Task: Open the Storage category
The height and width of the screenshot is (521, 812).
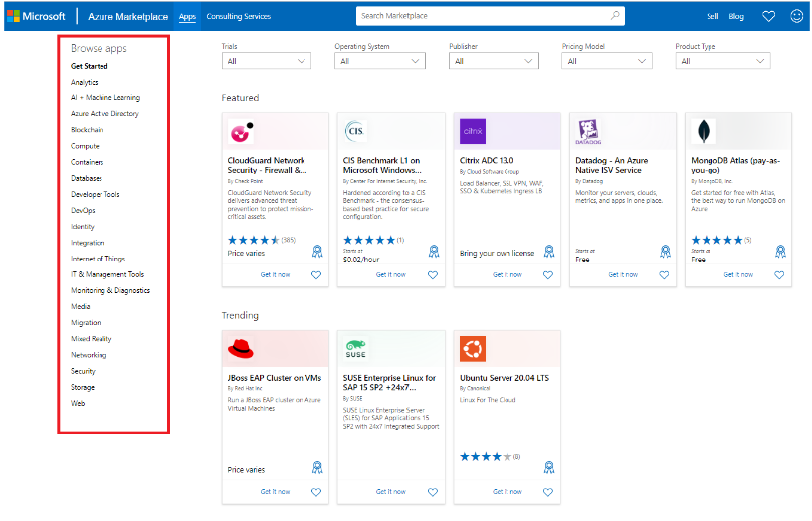Action: (x=83, y=387)
